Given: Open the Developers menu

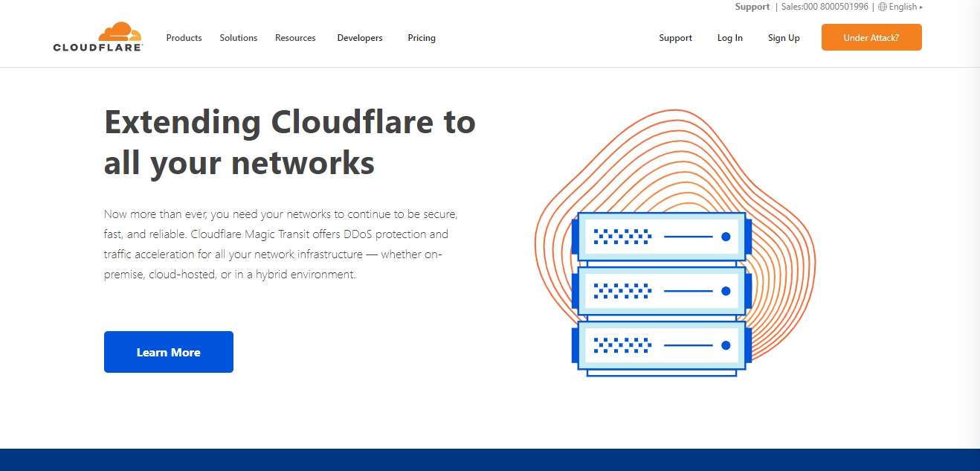Looking at the screenshot, I should click(x=360, y=38).
